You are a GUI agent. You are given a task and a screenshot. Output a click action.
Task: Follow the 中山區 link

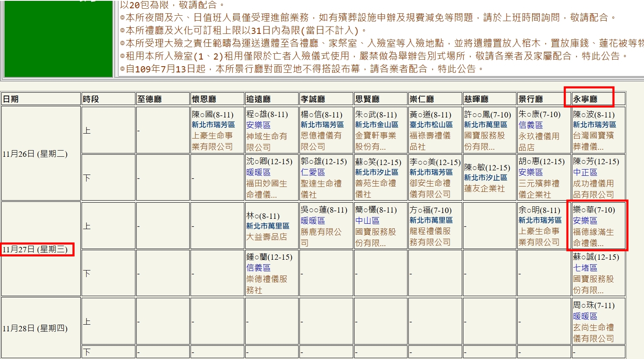pos(367,221)
